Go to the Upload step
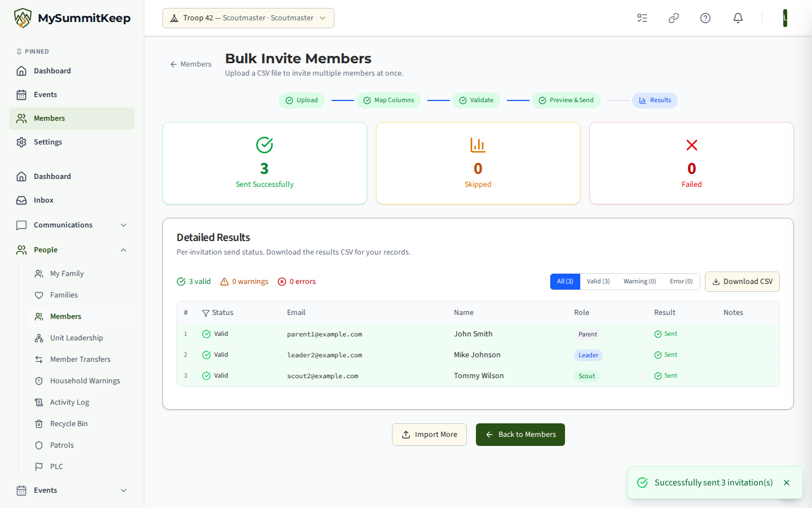Screen dimensions: 812x508 [x=302, y=100]
